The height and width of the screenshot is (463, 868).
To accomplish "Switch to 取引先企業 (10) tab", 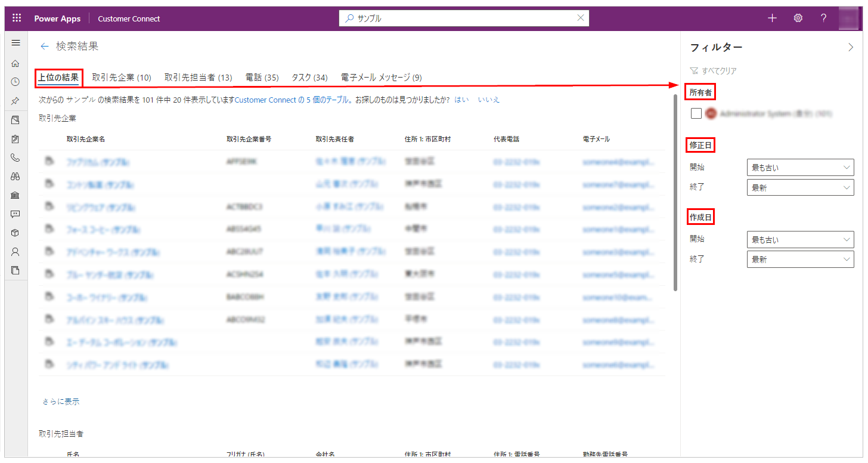I will click(x=122, y=78).
